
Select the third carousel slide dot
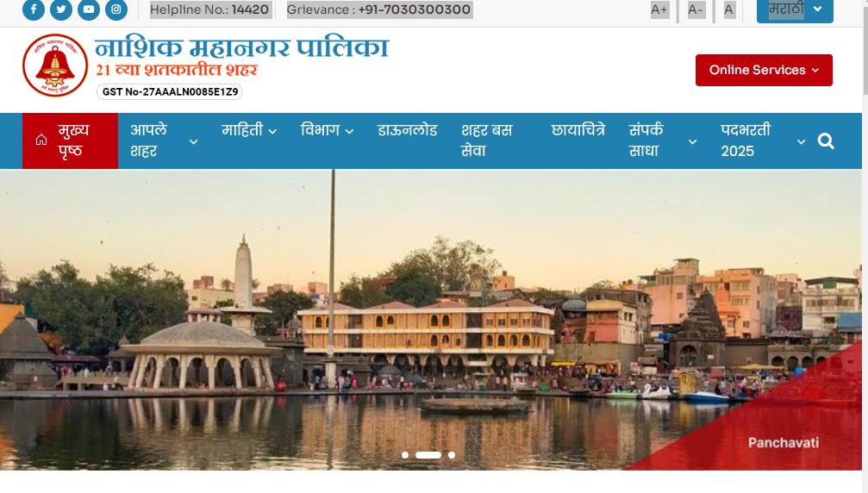point(452,455)
